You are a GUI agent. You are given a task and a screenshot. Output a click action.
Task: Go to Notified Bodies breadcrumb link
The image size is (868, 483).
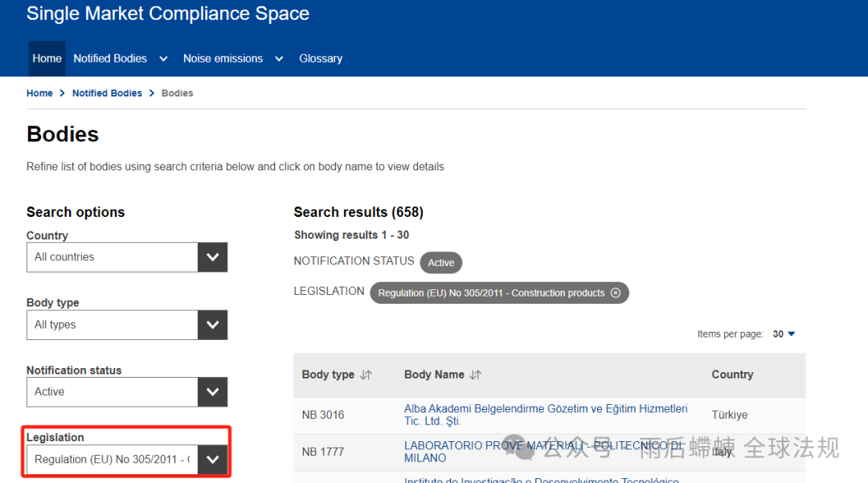pyautogui.click(x=107, y=93)
